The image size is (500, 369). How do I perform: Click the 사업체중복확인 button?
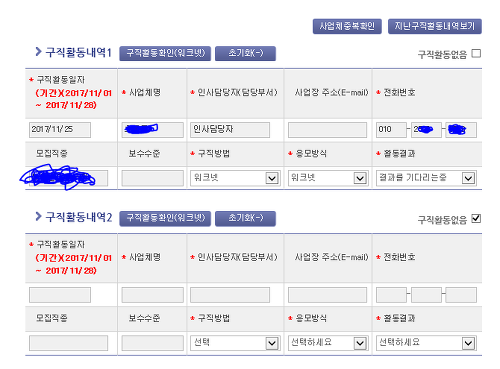(x=347, y=26)
